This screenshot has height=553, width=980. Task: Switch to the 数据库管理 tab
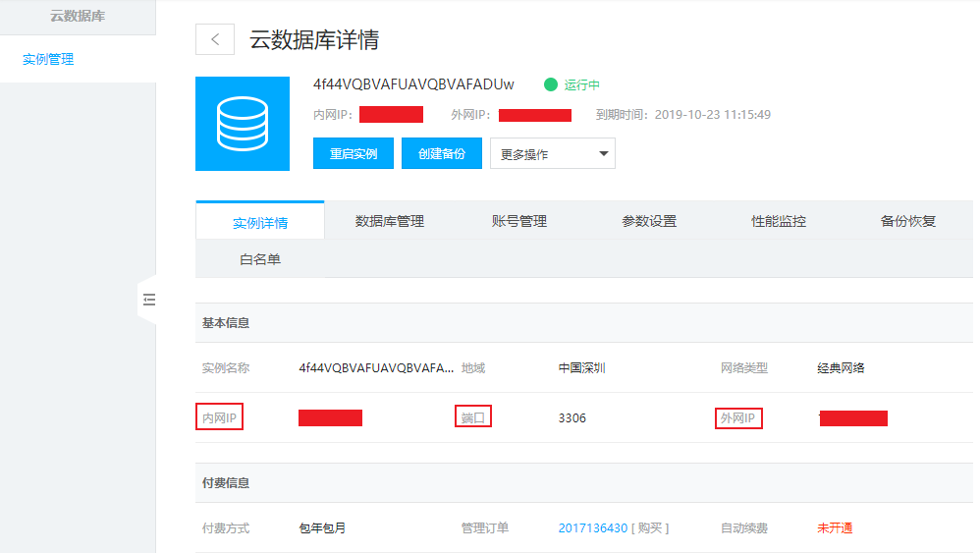pos(389,221)
